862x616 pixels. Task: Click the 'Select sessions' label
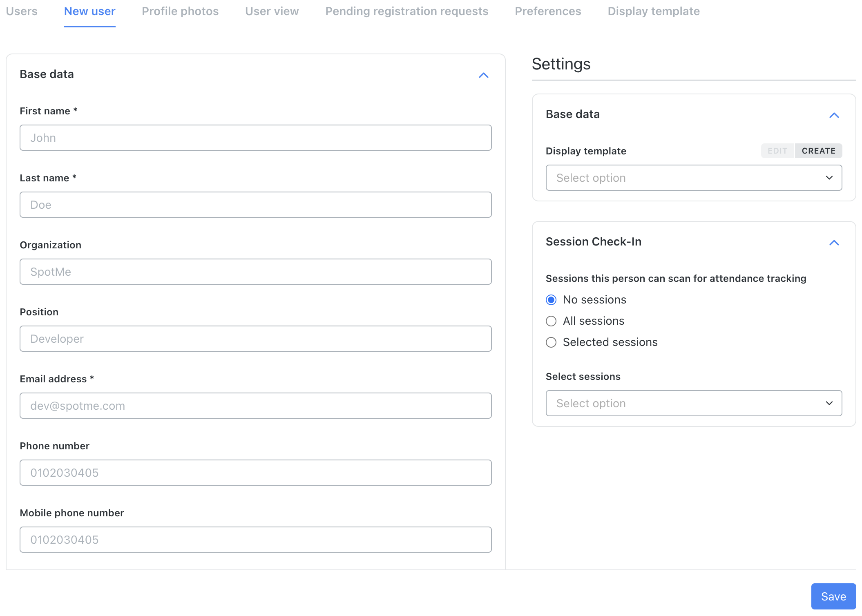click(583, 377)
